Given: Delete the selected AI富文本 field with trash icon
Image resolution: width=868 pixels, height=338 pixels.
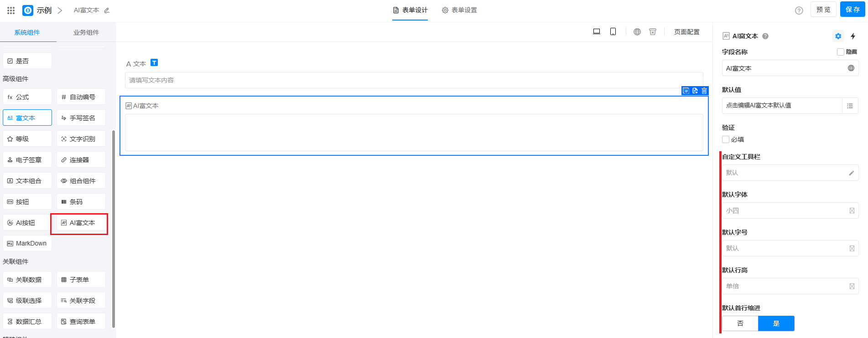Looking at the screenshot, I should (x=704, y=91).
